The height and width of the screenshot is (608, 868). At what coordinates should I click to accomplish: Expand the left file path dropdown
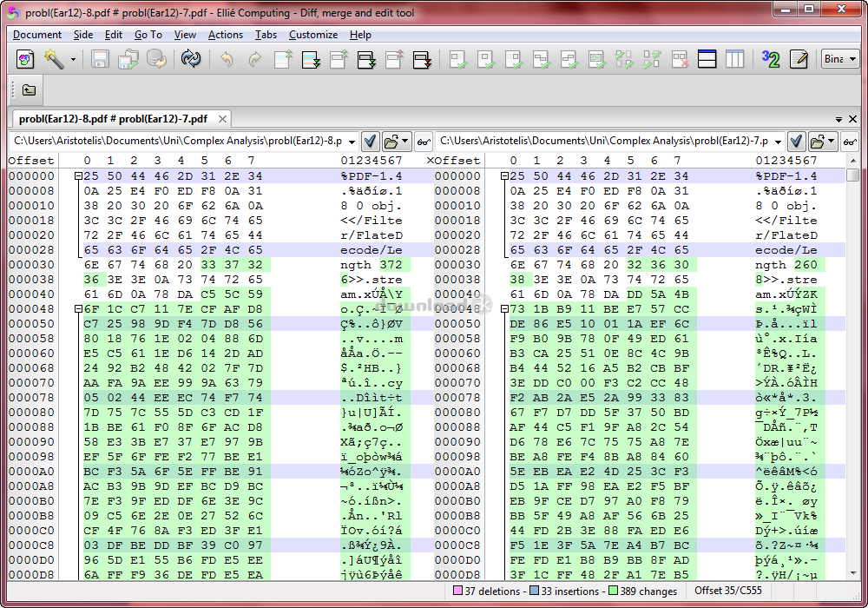pyautogui.click(x=352, y=141)
